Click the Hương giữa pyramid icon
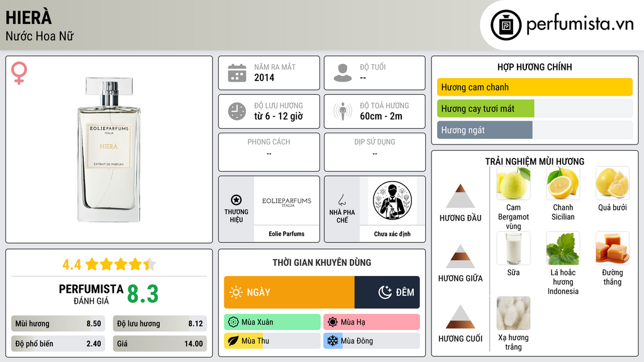Image resolution: width=644 pixels, height=362 pixels. pyautogui.click(x=460, y=256)
